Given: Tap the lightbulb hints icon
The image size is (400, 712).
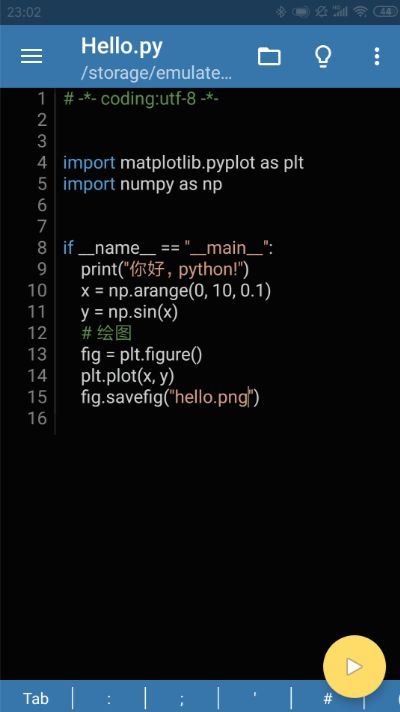Looking at the screenshot, I should 323,56.
